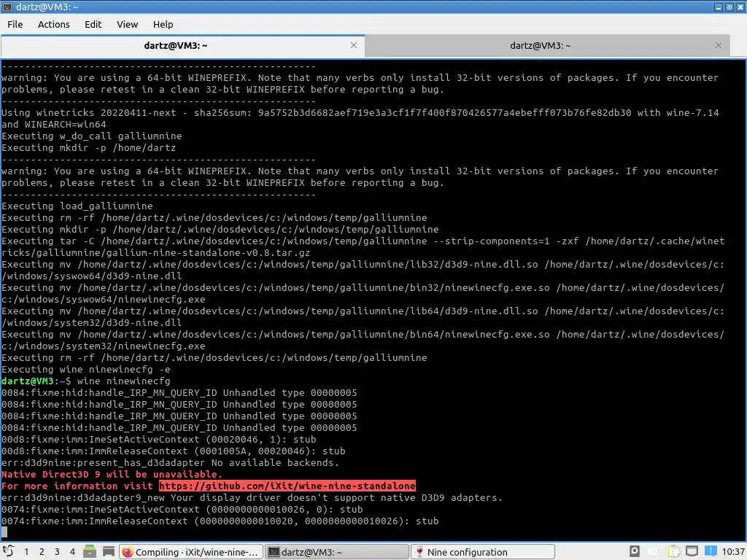The width and height of the screenshot is (747, 560).
Task: Open the LXQt application menu icon
Action: 8,551
